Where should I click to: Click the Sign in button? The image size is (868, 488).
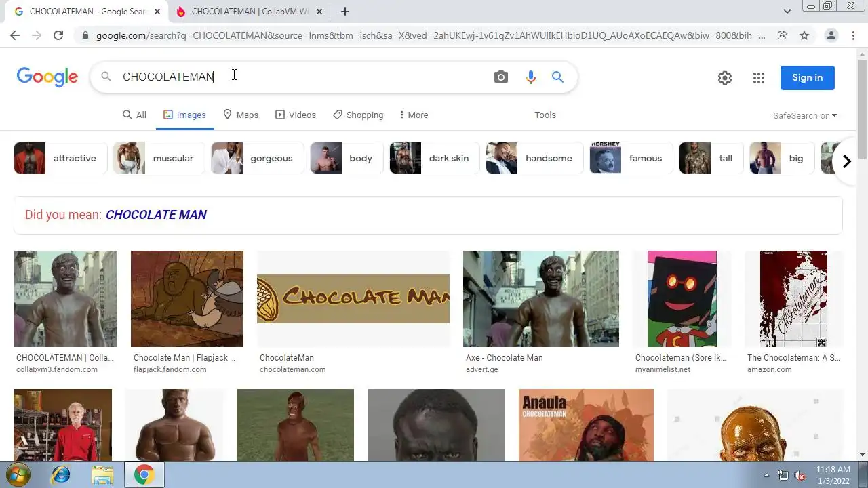point(807,78)
